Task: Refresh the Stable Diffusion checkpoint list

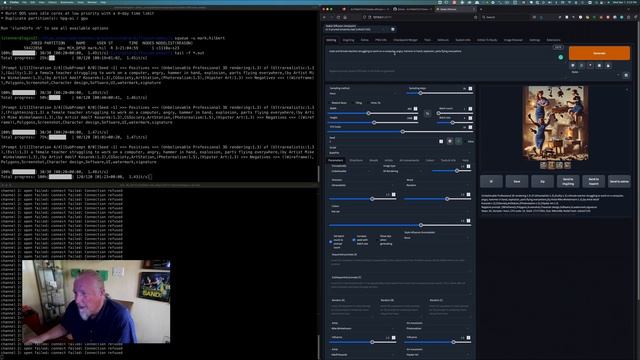Action: tap(393, 29)
